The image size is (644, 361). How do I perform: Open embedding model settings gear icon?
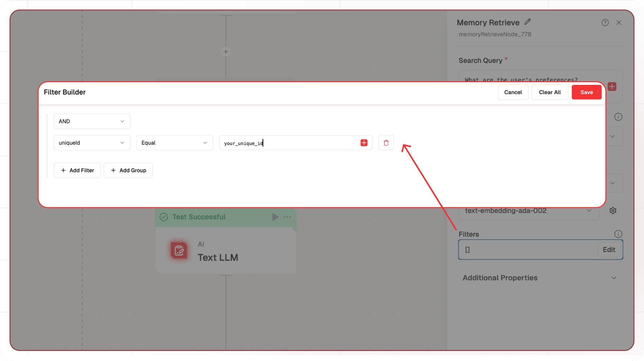click(x=613, y=211)
